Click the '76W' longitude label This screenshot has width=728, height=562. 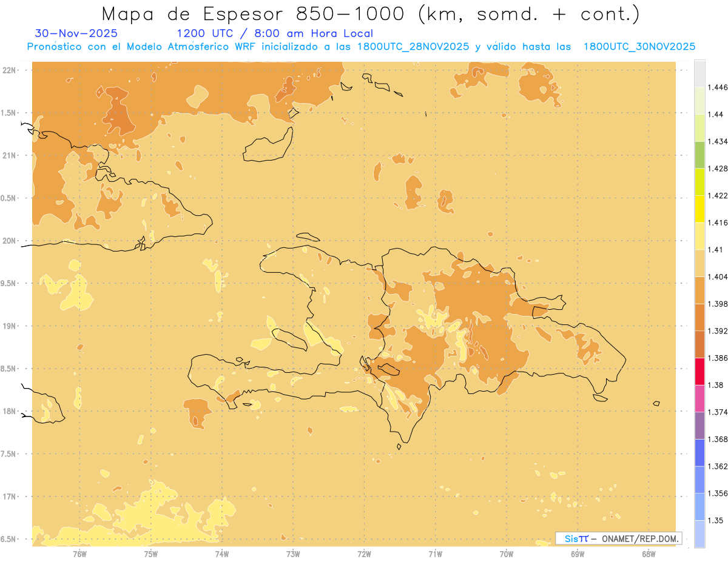(79, 554)
